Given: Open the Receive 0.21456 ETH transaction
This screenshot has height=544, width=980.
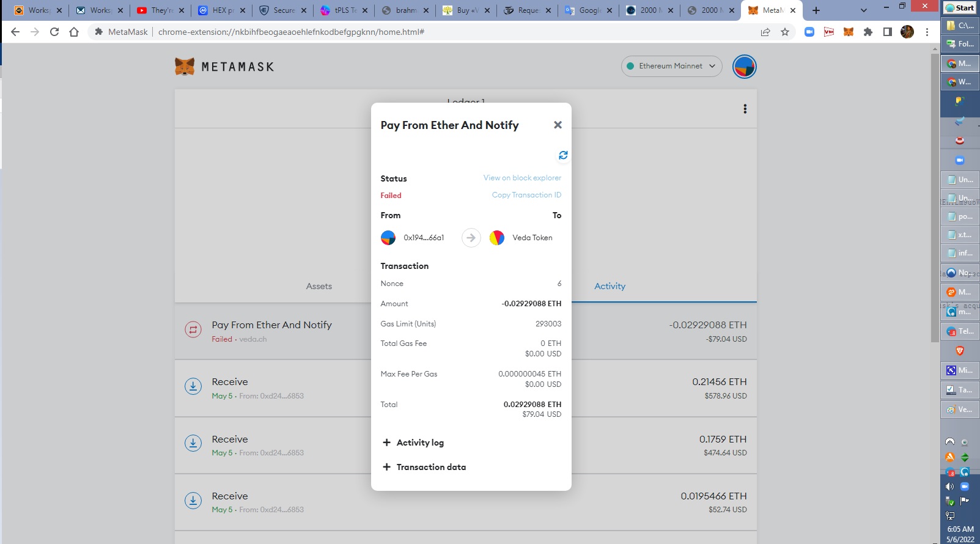Looking at the screenshot, I should pyautogui.click(x=465, y=388).
